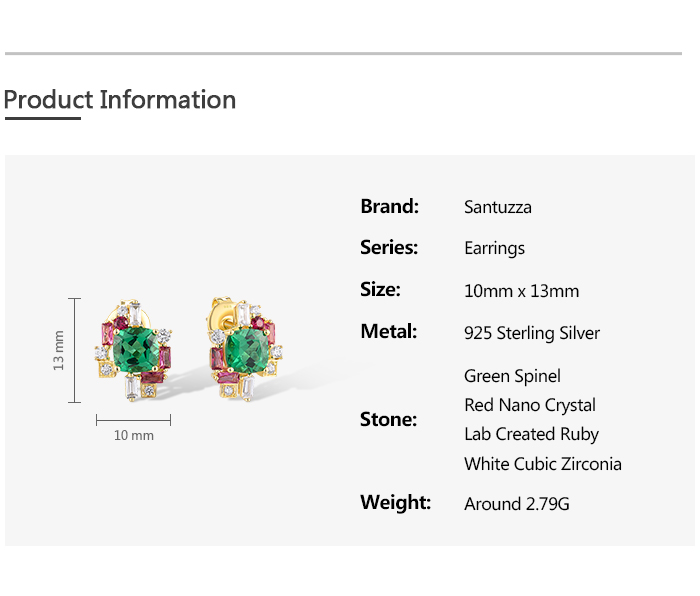Select the Around 2.79G weight value
The width and height of the screenshot is (700, 596).
tap(517, 504)
